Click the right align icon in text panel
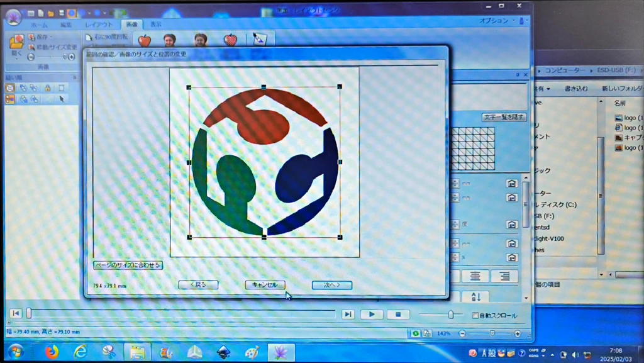The width and height of the screenshot is (644, 363). pyautogui.click(x=504, y=276)
